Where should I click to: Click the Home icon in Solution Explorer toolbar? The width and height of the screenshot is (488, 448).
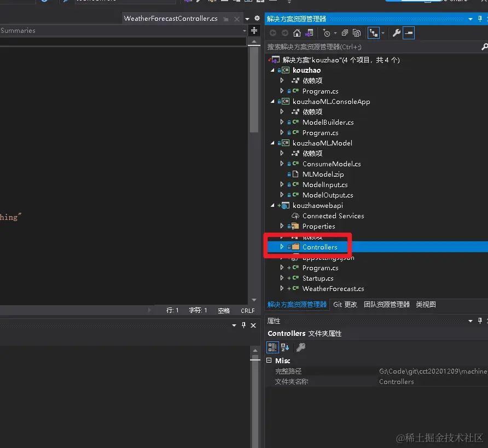pyautogui.click(x=297, y=33)
